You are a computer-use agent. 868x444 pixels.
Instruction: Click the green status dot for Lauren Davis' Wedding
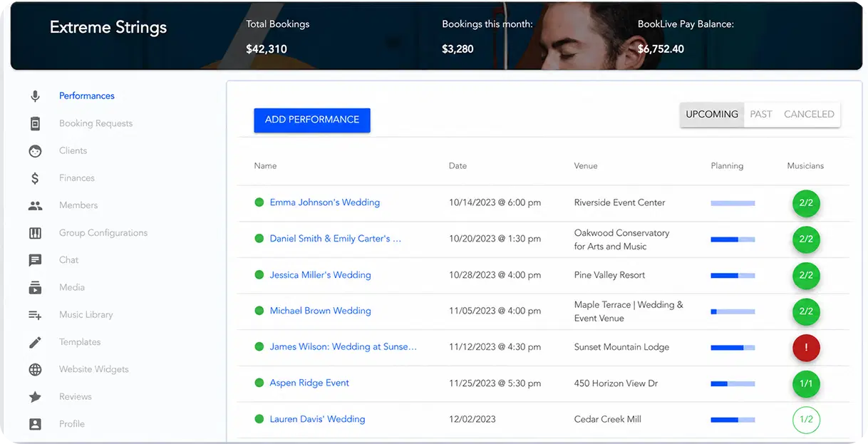tap(259, 419)
